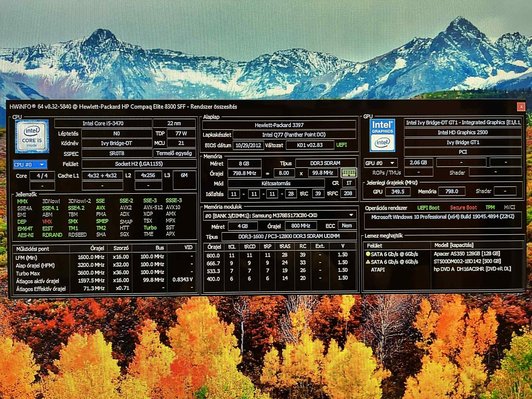Image resolution: width=532 pixels, height=399 pixels.
Task: Select the "ST500DM002-1BD142" drive row
Action: coord(444,262)
